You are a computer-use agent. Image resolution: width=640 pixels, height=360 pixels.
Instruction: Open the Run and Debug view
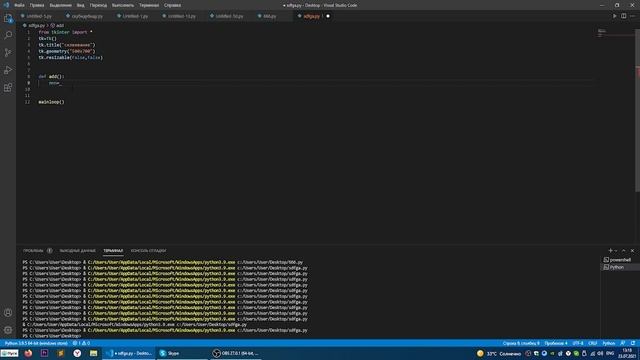tap(8, 70)
